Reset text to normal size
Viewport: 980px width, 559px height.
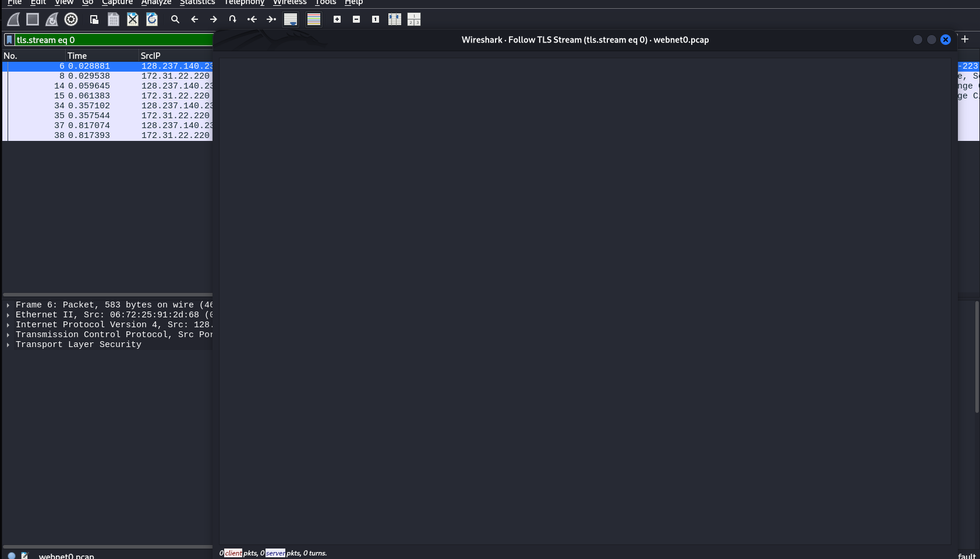376,19
